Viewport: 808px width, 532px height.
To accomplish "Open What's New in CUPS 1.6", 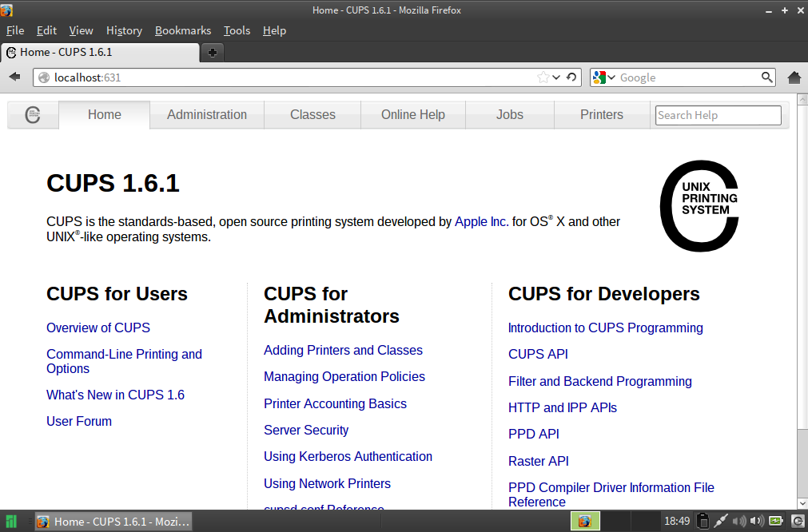I will pos(115,395).
